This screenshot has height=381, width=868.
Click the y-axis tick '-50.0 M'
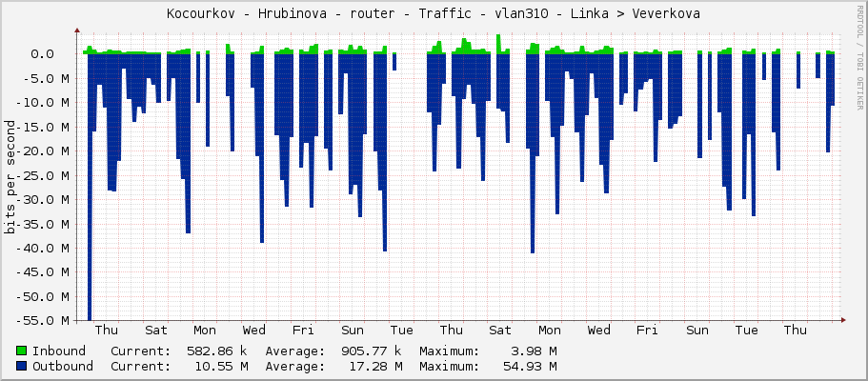click(42, 297)
